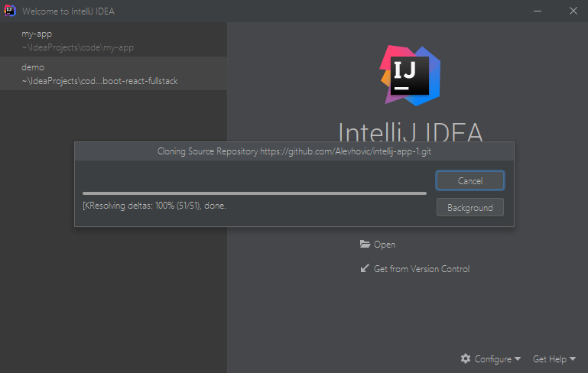This screenshot has height=373, width=588.
Task: Click the Configure gear icon
Action: (466, 358)
